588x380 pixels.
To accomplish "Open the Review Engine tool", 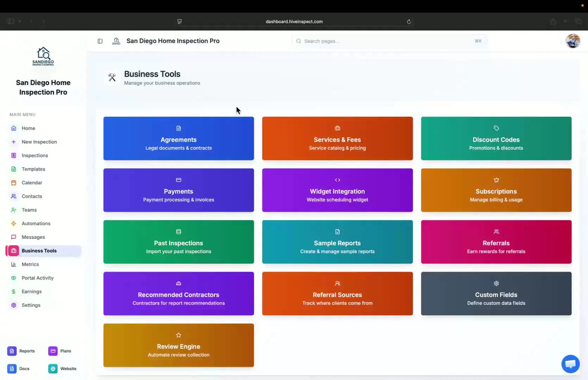I will click(x=178, y=346).
